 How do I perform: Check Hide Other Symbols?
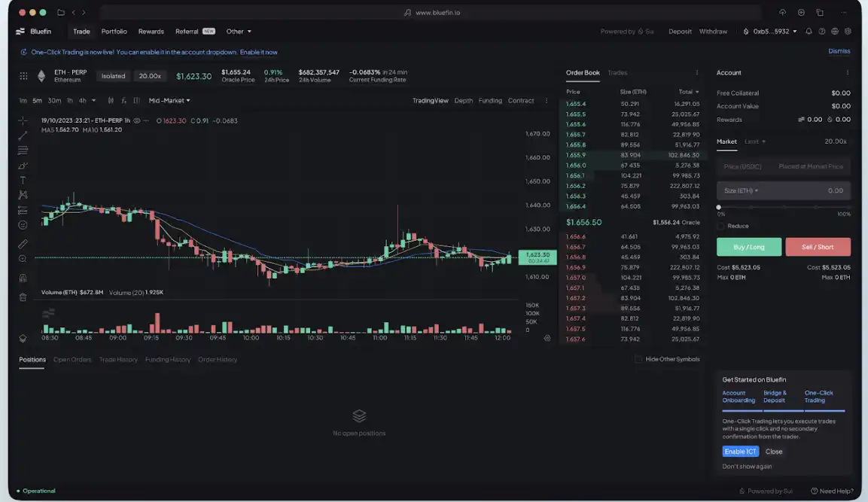(638, 359)
